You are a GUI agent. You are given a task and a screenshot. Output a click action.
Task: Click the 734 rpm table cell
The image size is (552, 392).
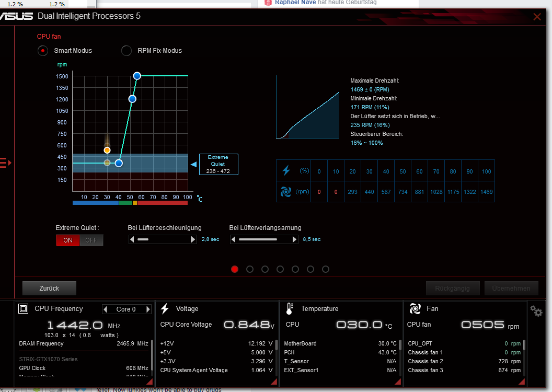pyautogui.click(x=402, y=192)
